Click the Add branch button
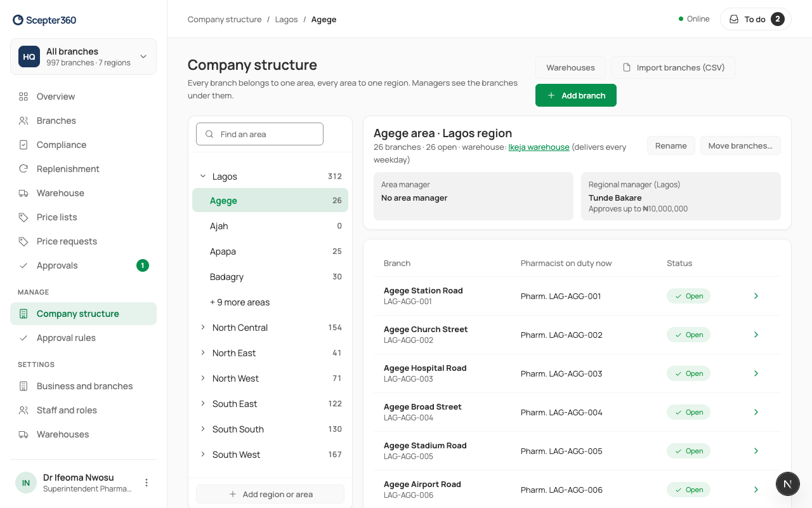 coord(576,95)
